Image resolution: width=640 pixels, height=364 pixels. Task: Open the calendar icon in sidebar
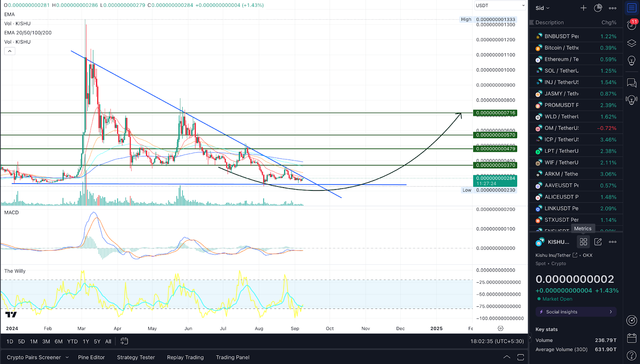point(632,338)
